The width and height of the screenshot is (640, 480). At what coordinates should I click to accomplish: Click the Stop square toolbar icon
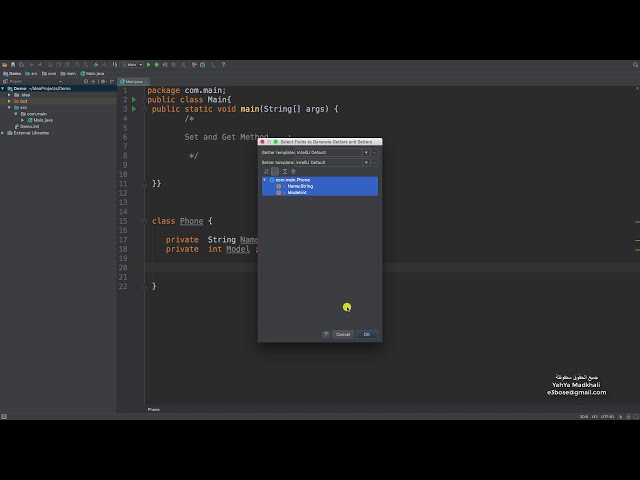click(x=173, y=64)
